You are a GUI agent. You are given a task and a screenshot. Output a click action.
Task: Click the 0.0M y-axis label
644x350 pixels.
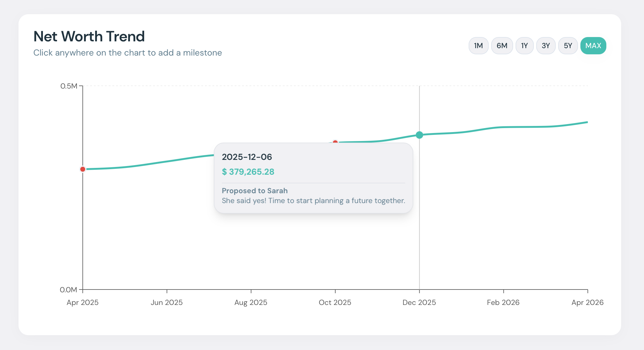pyautogui.click(x=68, y=290)
